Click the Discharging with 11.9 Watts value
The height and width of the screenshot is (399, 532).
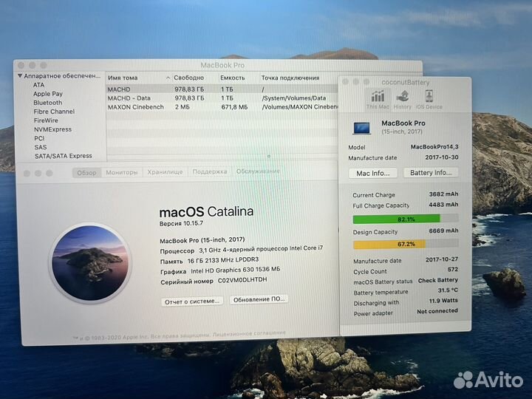(443, 301)
